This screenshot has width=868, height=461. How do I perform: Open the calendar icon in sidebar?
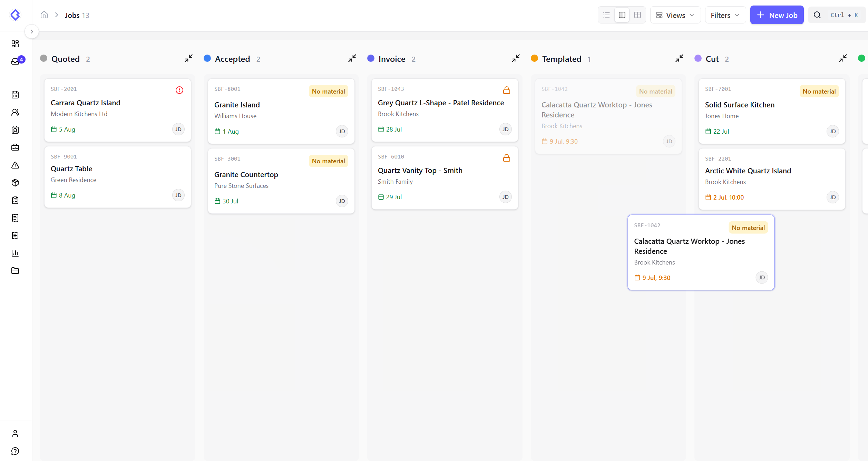(x=15, y=95)
